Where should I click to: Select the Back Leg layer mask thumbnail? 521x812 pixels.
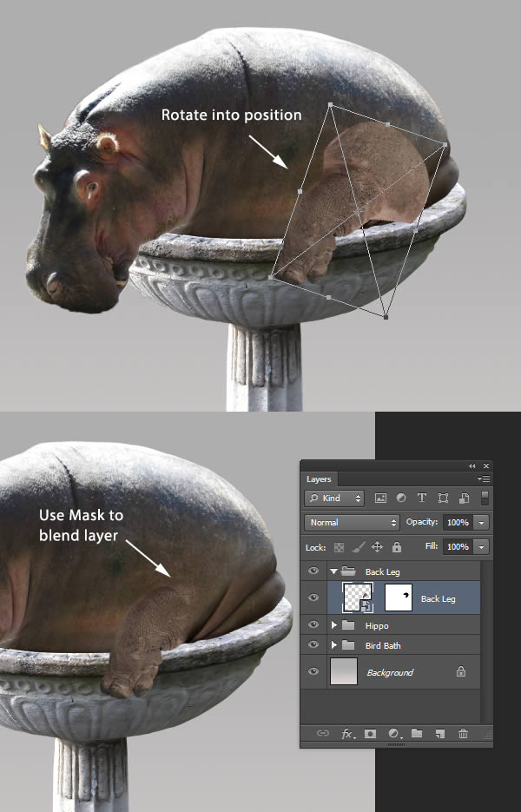(x=399, y=598)
